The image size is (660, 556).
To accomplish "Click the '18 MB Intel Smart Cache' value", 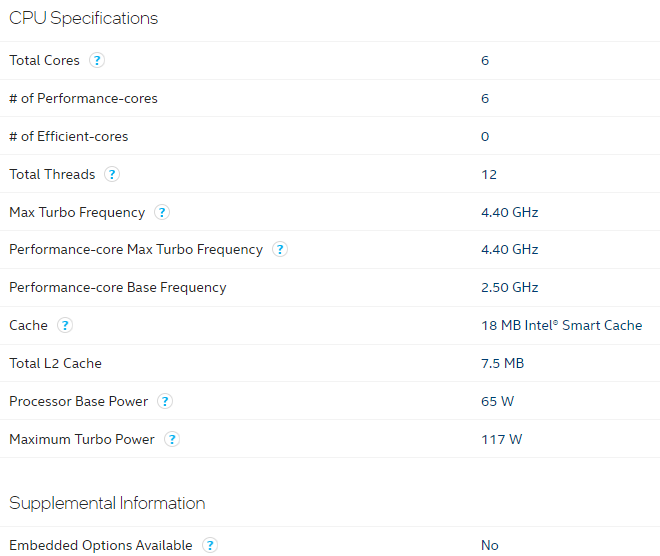I will click(x=561, y=325).
